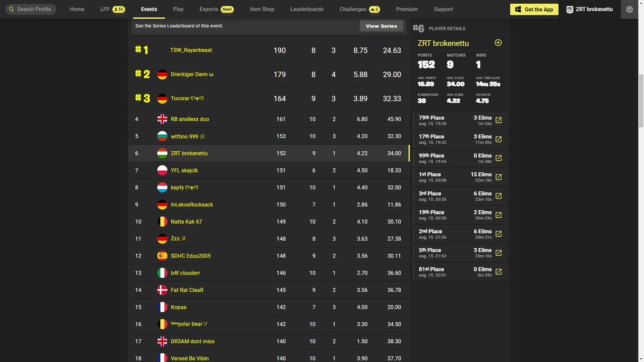
Task: Click the German flag next to Dreckiger Dann
Action: [162, 75]
